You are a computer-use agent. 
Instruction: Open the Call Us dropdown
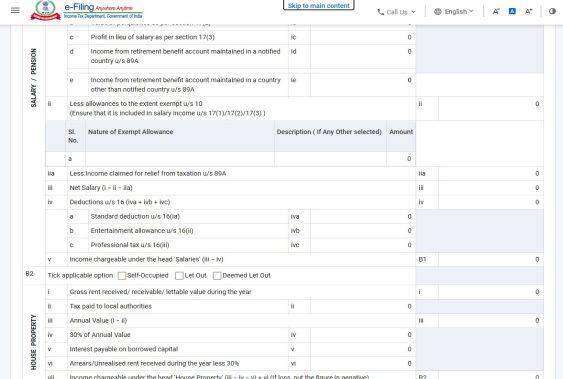(x=397, y=12)
